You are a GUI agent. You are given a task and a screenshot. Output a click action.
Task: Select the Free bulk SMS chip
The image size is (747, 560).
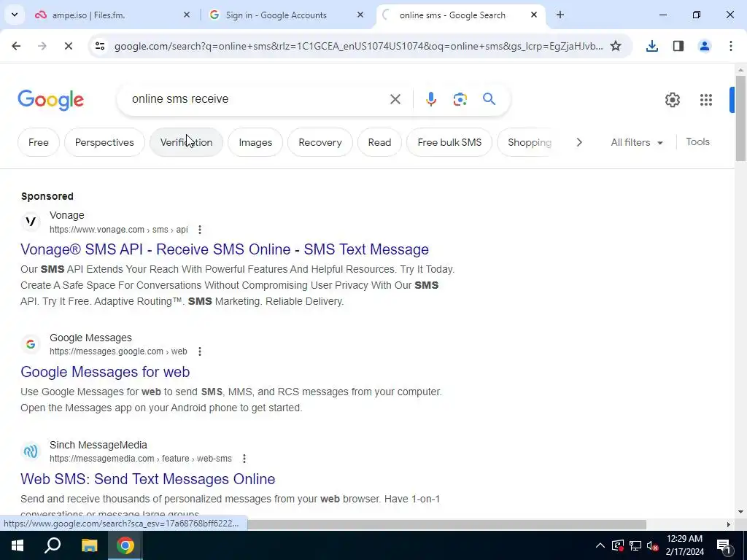coord(449,142)
